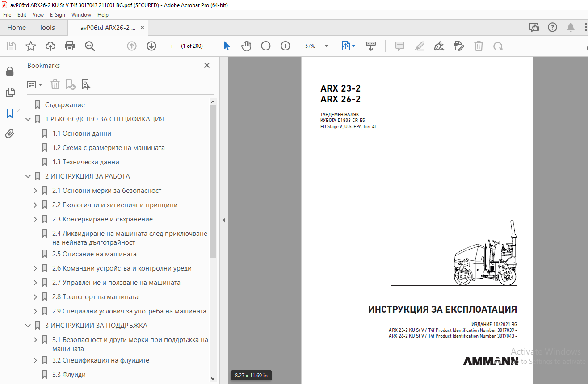
Task: Delete the selected bookmark in the panel
Action: click(55, 84)
